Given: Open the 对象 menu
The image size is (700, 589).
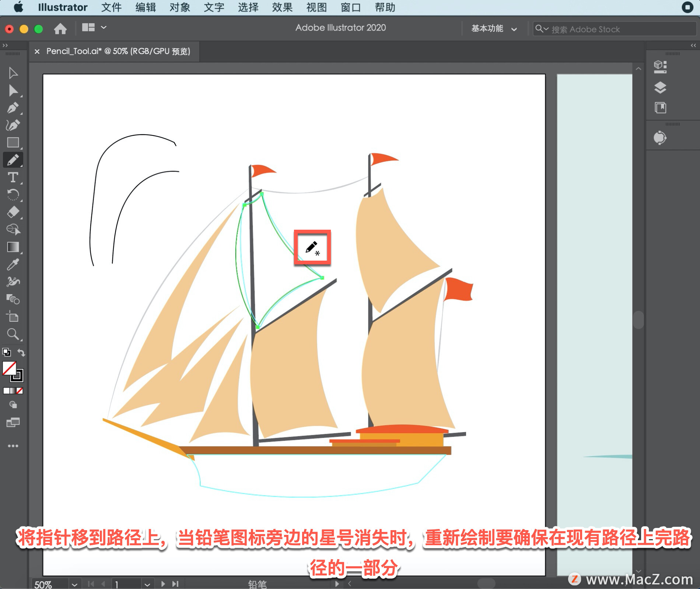Looking at the screenshot, I should 180,7.
